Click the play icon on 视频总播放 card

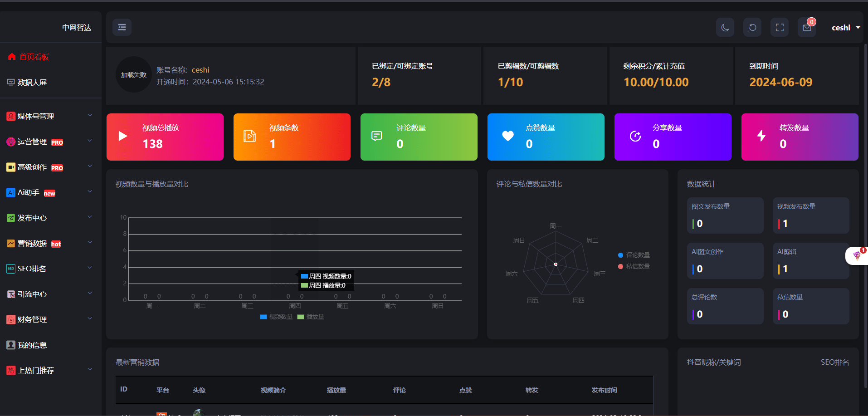[x=122, y=136]
